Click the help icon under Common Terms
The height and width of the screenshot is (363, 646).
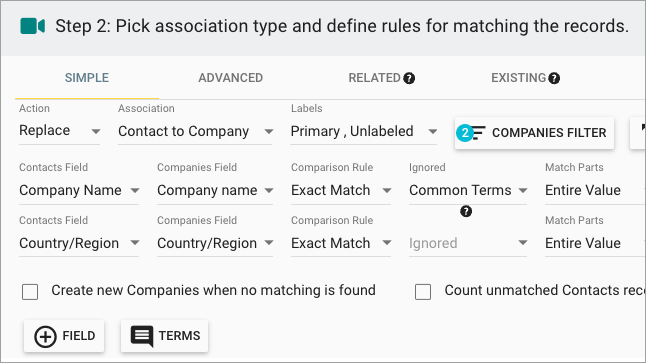tap(466, 211)
